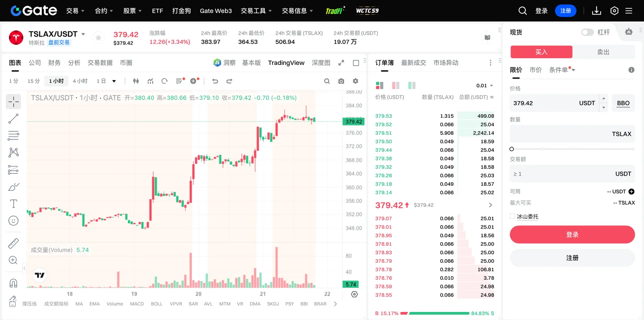This screenshot has width=644, height=320.
Task: Undo the last chart action
Action: (x=215, y=81)
